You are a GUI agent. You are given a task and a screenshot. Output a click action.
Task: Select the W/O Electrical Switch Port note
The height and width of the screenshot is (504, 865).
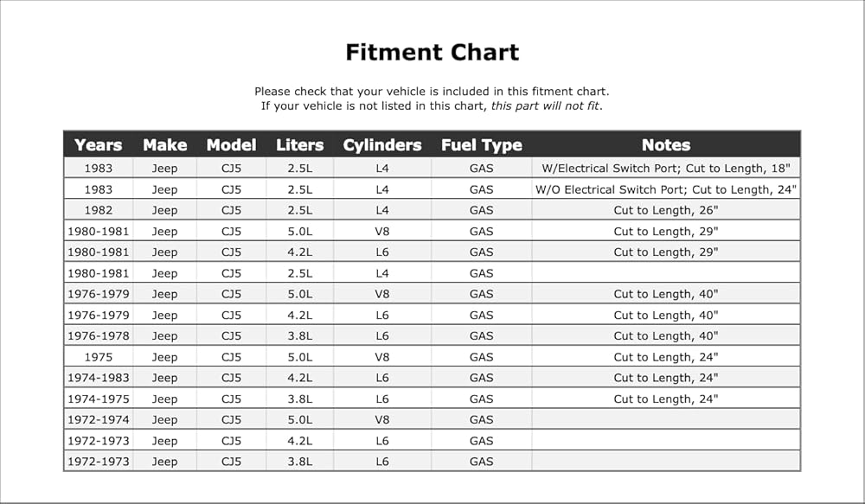click(x=666, y=189)
